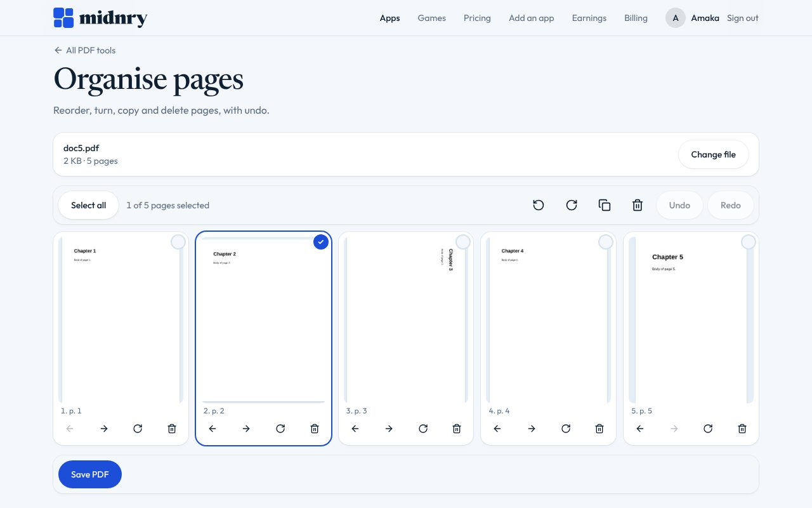Move page 4 left with arrow

click(497, 429)
